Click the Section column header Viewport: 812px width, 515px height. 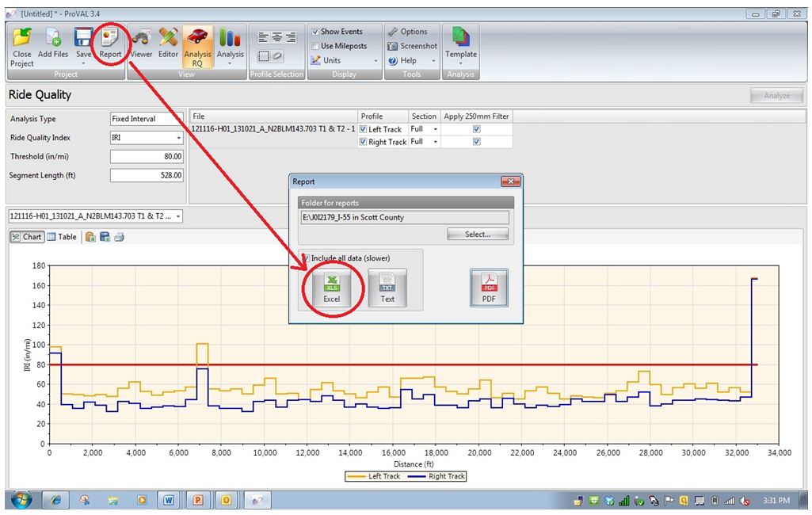click(424, 116)
